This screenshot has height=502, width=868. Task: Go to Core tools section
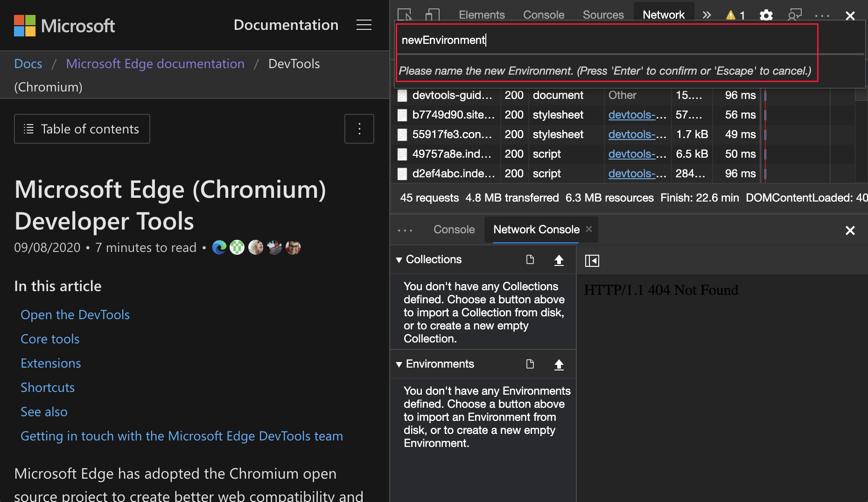[x=50, y=339]
